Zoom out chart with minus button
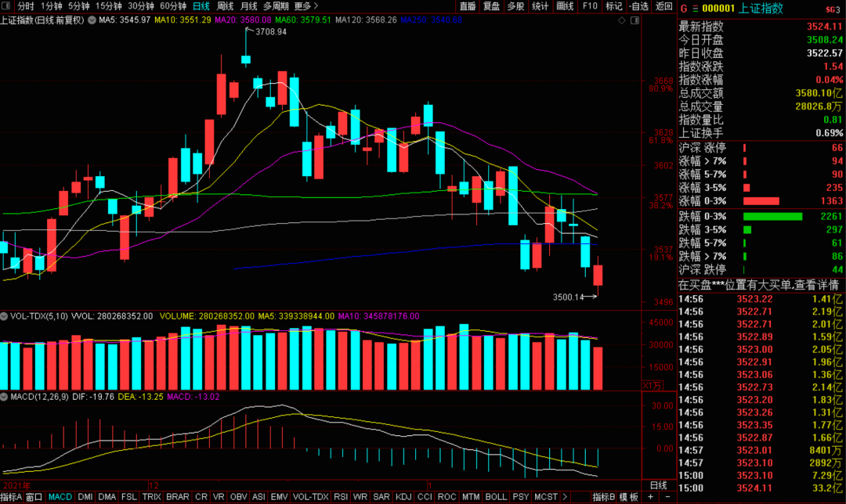Screen dimensions: 846x504 coord(667,496)
